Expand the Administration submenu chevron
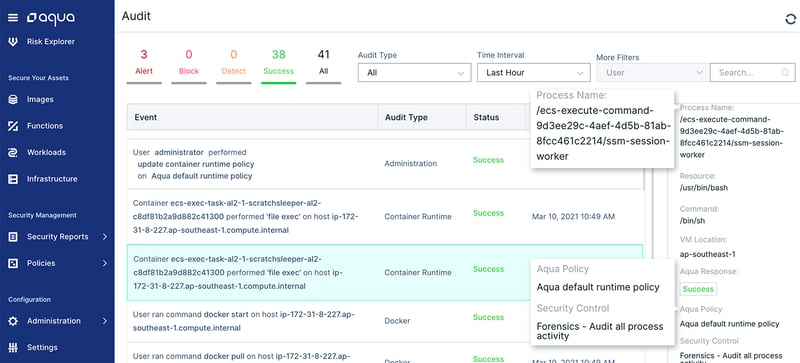This screenshot has height=363, width=800. coord(105,321)
